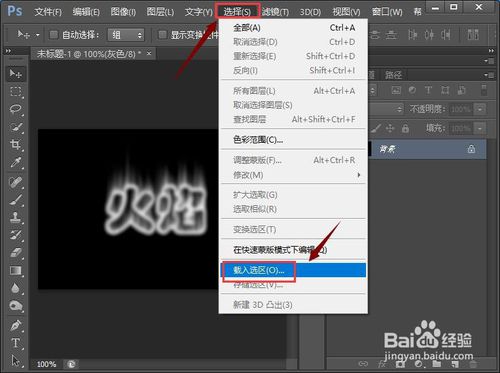Select the Eraser tool
Screen dimensions: 500x373
coord(16,253)
